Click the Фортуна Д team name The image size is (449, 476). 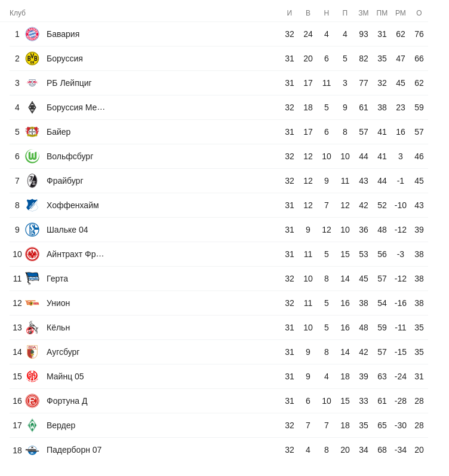(67, 401)
